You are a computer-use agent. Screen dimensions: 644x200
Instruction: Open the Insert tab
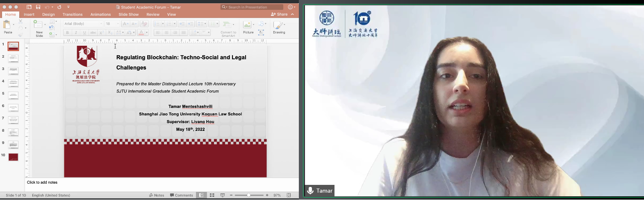click(x=29, y=14)
